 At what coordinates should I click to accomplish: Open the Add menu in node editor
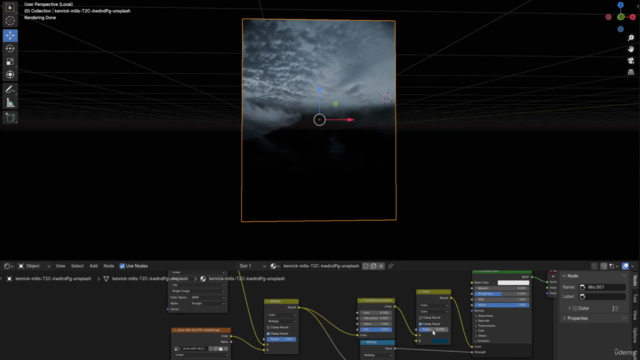93,266
